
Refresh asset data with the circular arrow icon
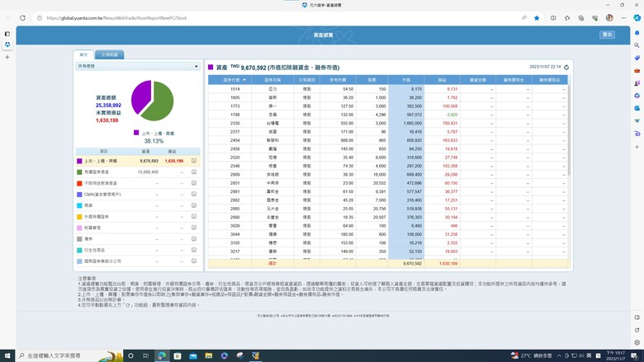pyautogui.click(x=566, y=68)
